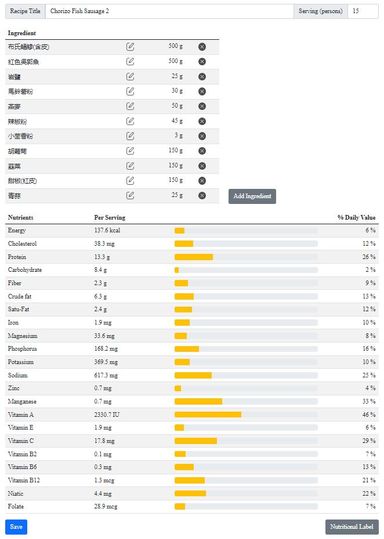Remove the 30 g potato starch ingredient

point(202,91)
